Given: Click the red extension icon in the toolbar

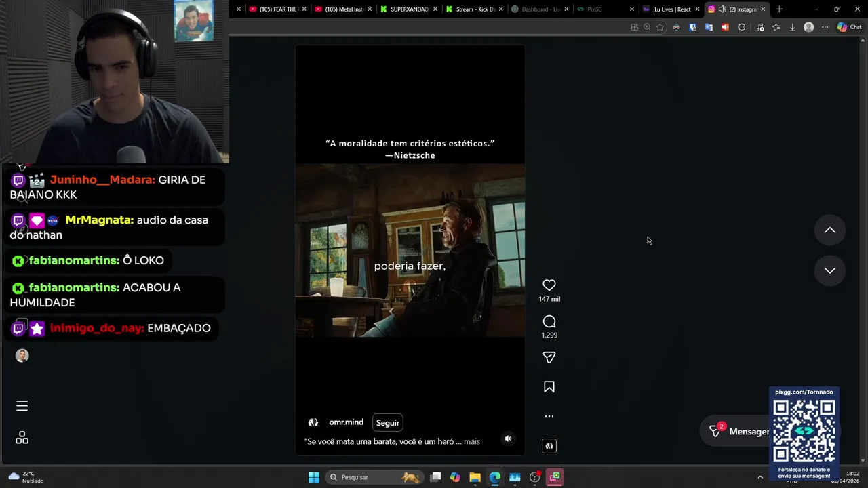Looking at the screenshot, I should [725, 27].
